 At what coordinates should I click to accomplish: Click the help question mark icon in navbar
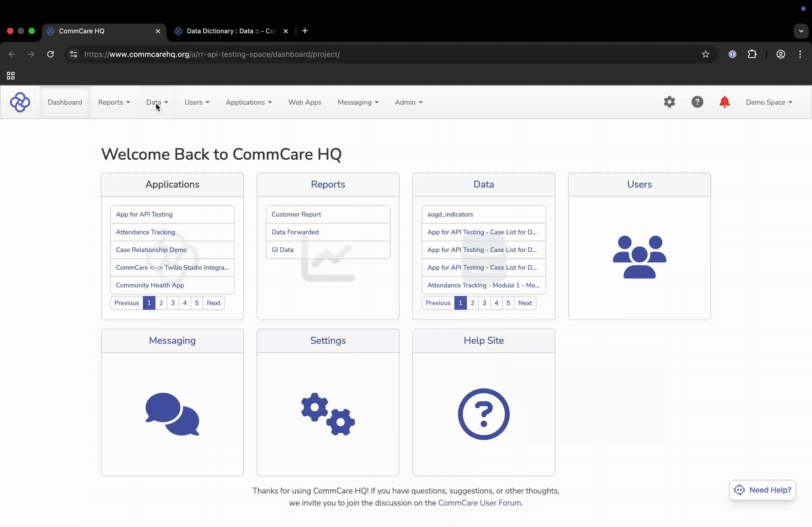coord(697,102)
